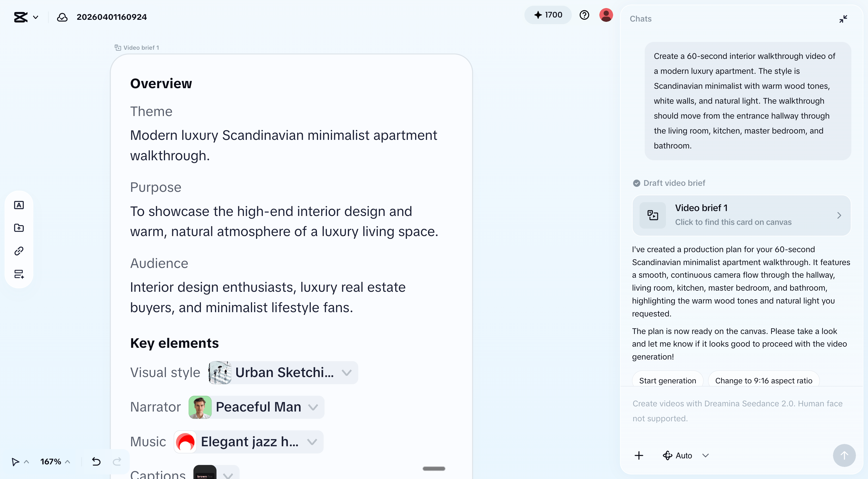Click the link icon in left sidebar
868x479 pixels.
pyautogui.click(x=19, y=251)
